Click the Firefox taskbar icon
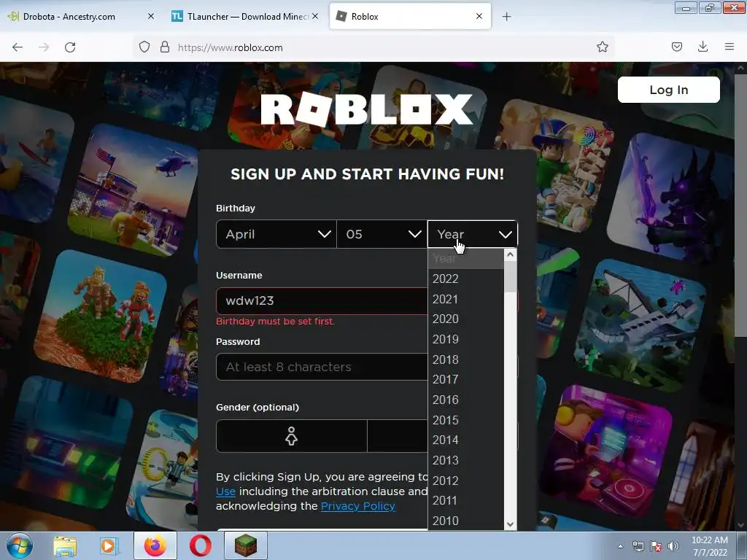 pyautogui.click(x=155, y=545)
